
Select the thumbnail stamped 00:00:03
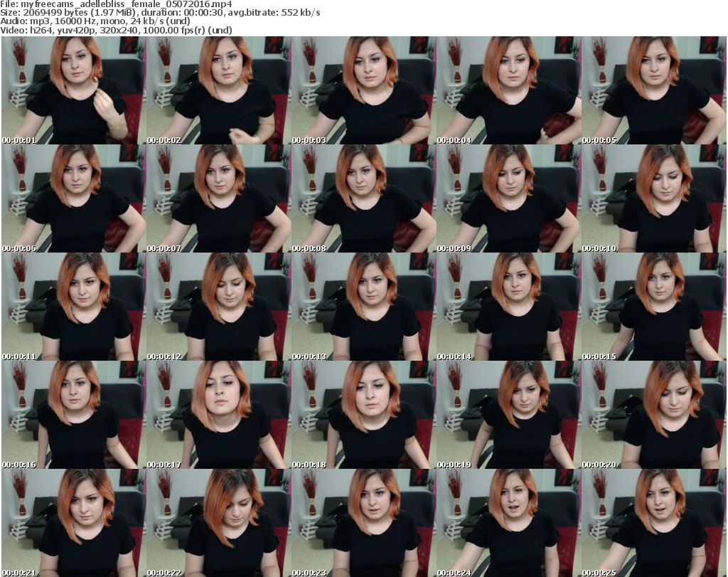(x=363, y=90)
